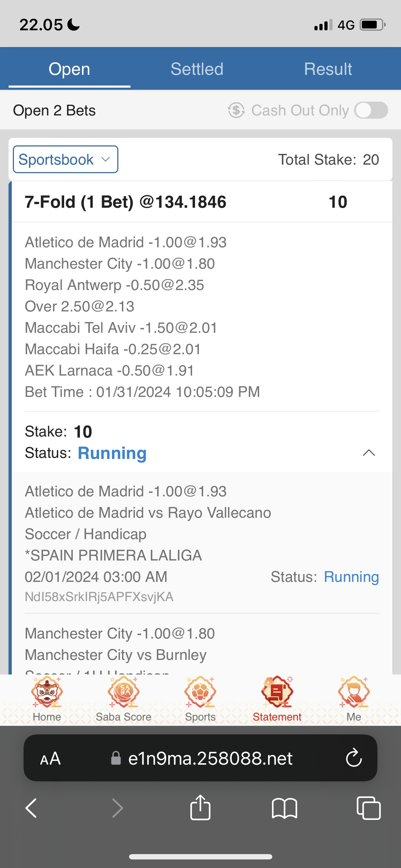The height and width of the screenshot is (868, 401).
Task: Open the Sportsbook dropdown
Action: click(66, 160)
